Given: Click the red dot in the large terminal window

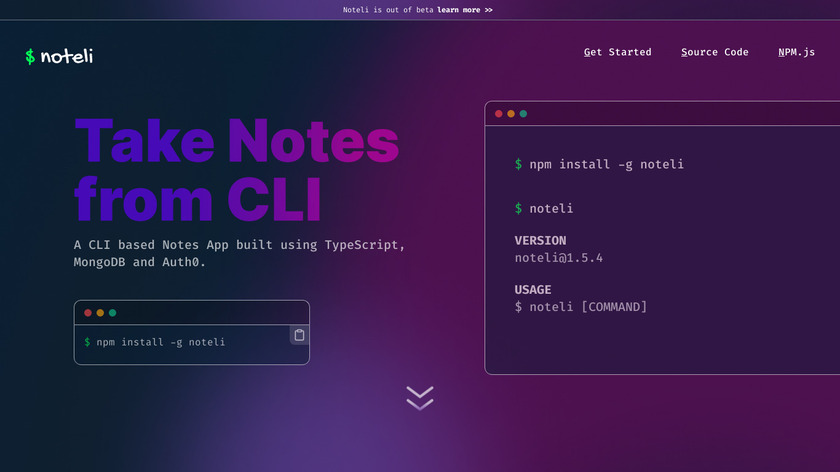Looking at the screenshot, I should (499, 114).
